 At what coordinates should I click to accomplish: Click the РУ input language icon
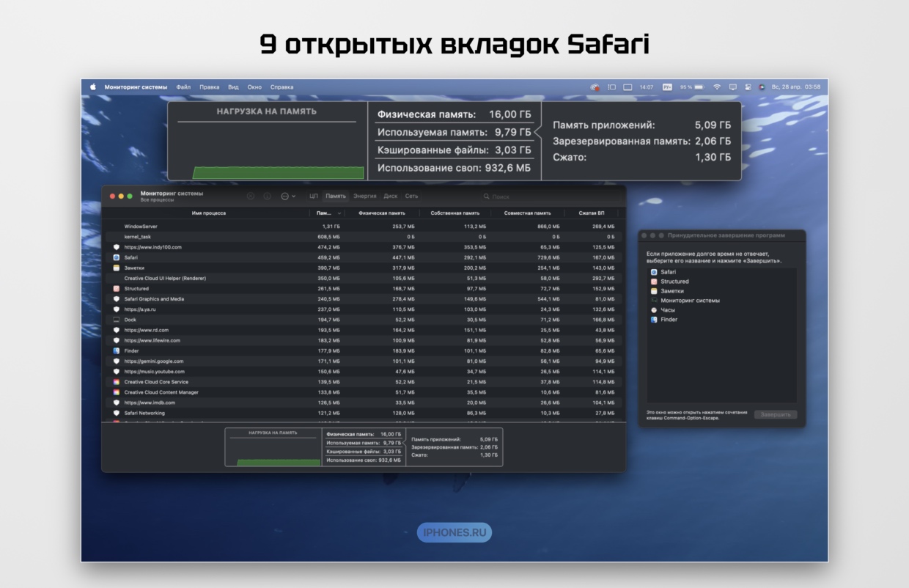(667, 87)
